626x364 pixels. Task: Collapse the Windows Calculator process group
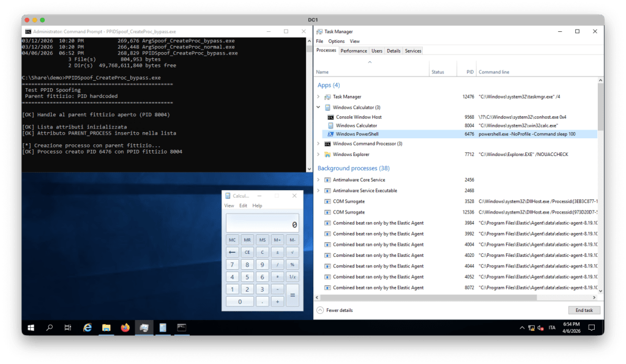pos(318,107)
